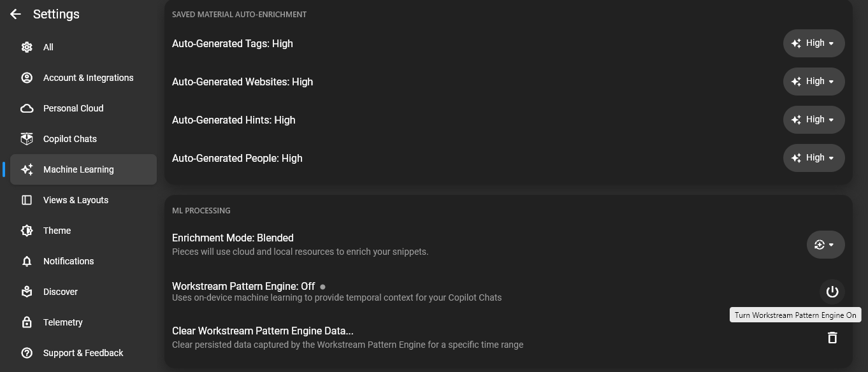Screen dimensions: 868x372
Task: Click the Views & Layouts panel icon
Action: click(26, 199)
